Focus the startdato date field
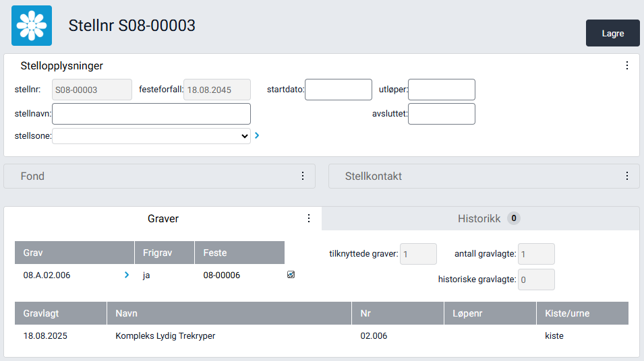 click(x=338, y=90)
